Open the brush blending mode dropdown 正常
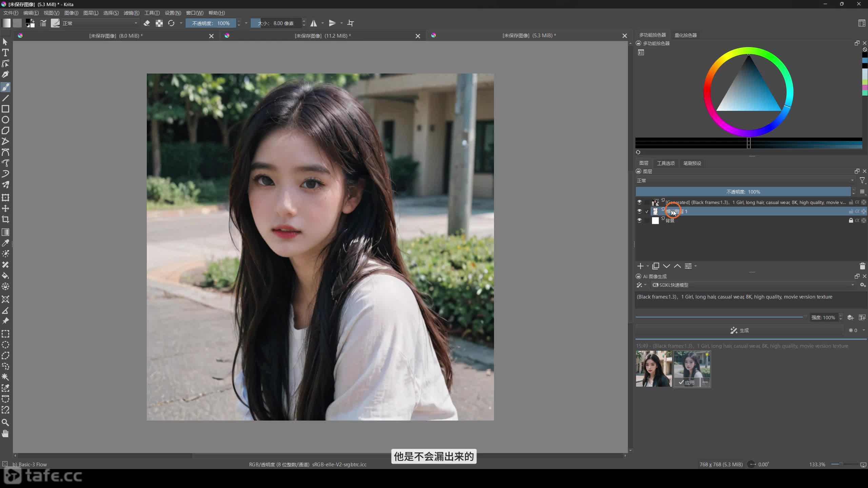 (x=100, y=23)
